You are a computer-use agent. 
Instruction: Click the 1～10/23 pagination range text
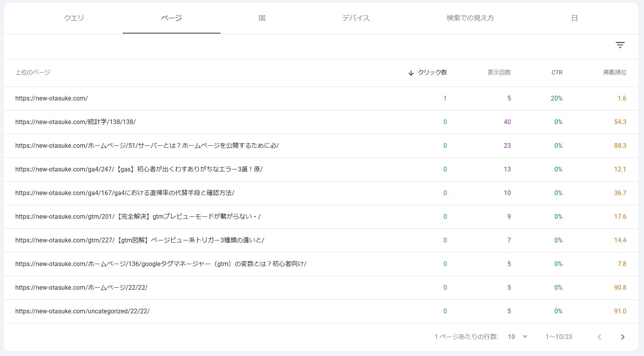pos(559,337)
